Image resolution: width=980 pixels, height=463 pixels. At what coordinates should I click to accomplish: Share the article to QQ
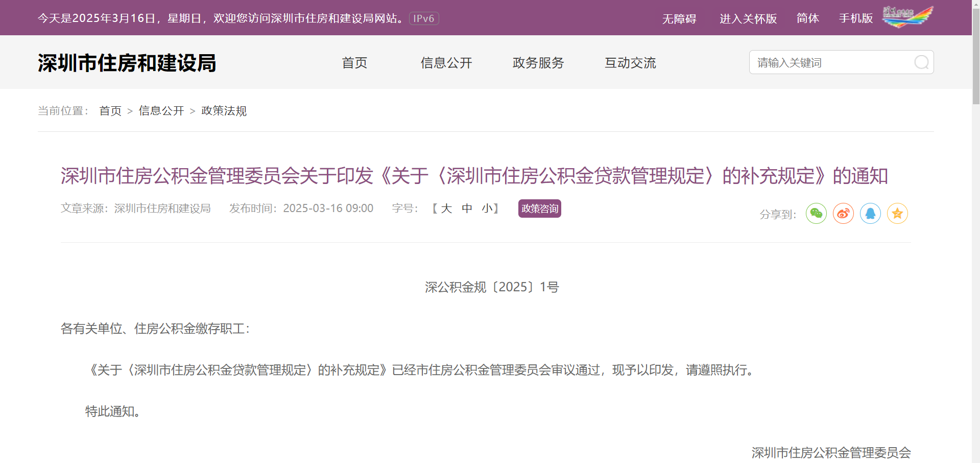pyautogui.click(x=870, y=213)
